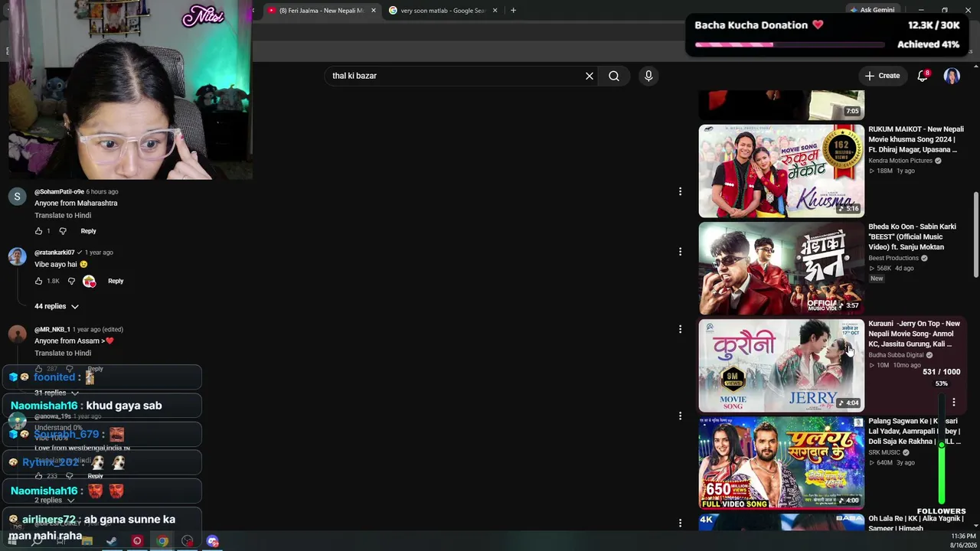980x551 pixels.
Task: Clear the YouTube search box text
Action: 590,76
